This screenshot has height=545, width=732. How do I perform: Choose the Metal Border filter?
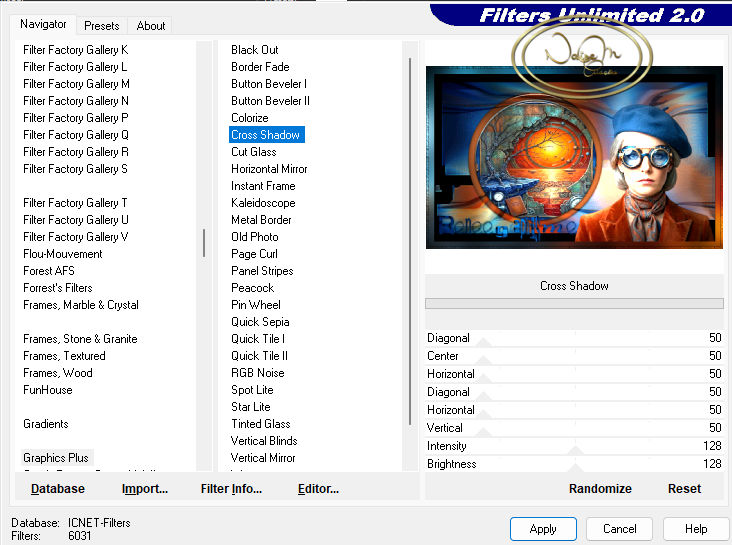261,219
